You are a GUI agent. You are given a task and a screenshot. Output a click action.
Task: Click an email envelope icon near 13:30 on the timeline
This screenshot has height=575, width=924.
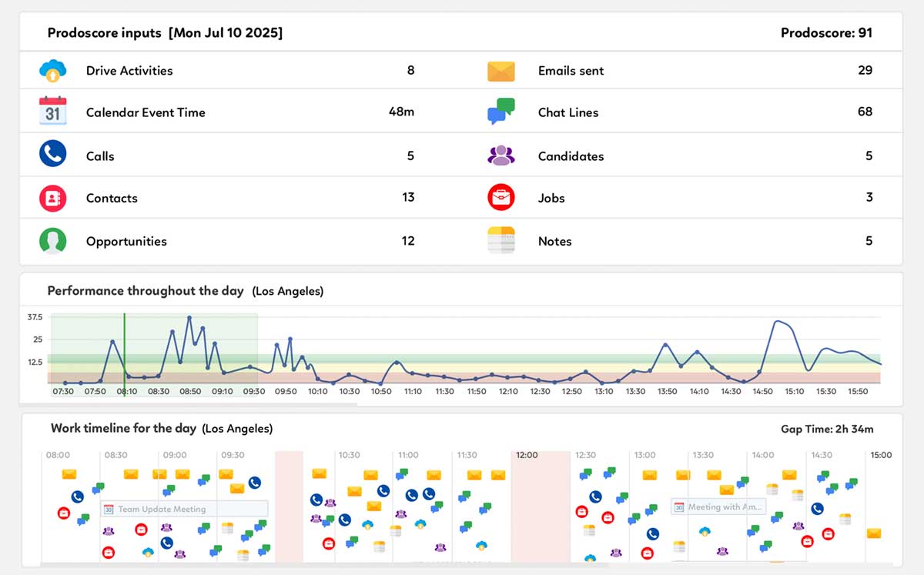[714, 474]
